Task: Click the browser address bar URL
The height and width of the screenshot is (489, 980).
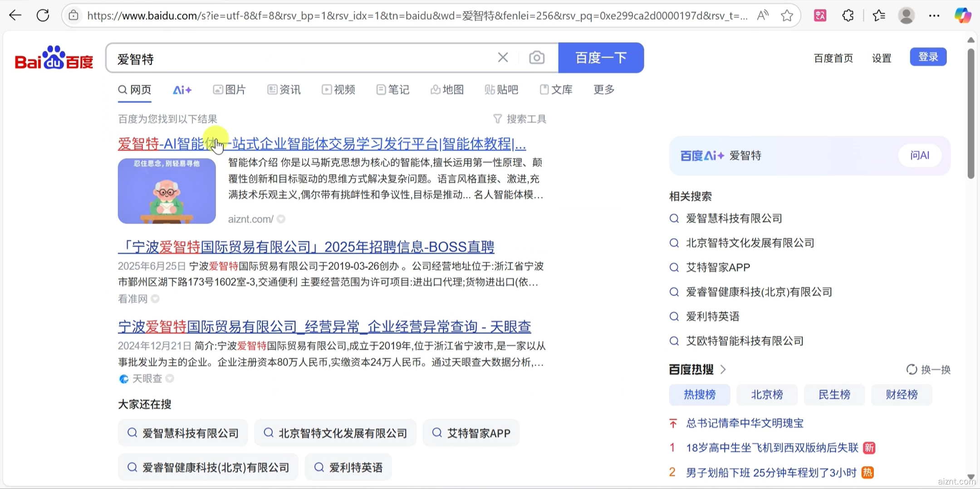Action: click(x=417, y=16)
